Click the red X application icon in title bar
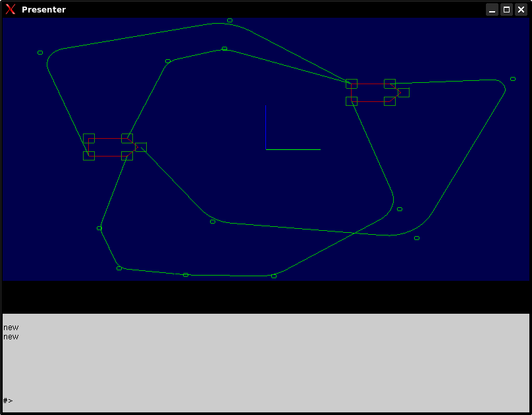The height and width of the screenshot is (415, 532). (11, 9)
